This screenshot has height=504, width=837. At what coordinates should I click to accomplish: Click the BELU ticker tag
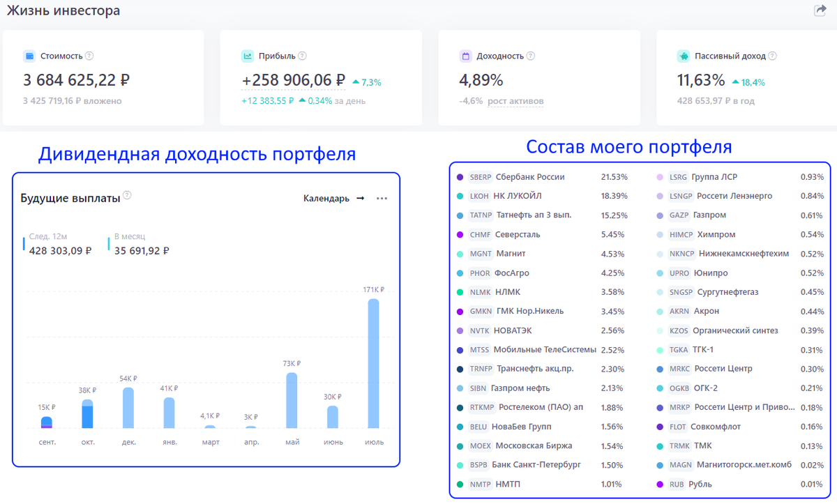click(x=478, y=427)
